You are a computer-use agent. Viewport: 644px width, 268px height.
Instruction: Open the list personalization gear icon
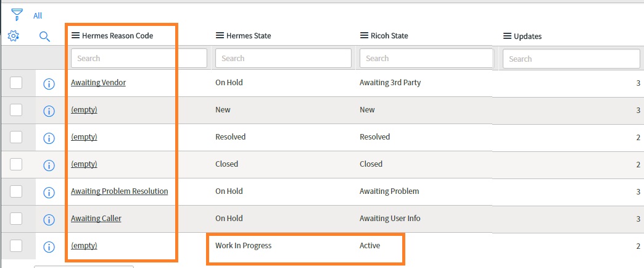pos(14,36)
